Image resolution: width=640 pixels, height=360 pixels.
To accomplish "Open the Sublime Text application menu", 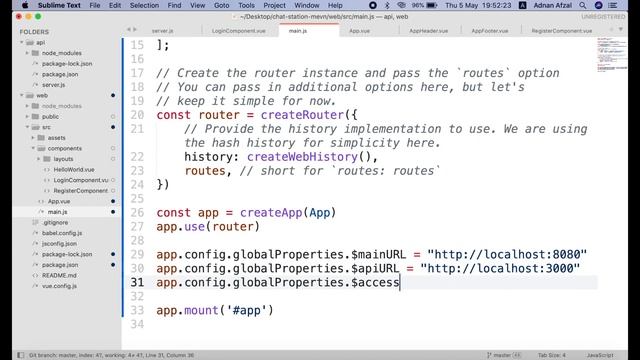I will pos(59,5).
